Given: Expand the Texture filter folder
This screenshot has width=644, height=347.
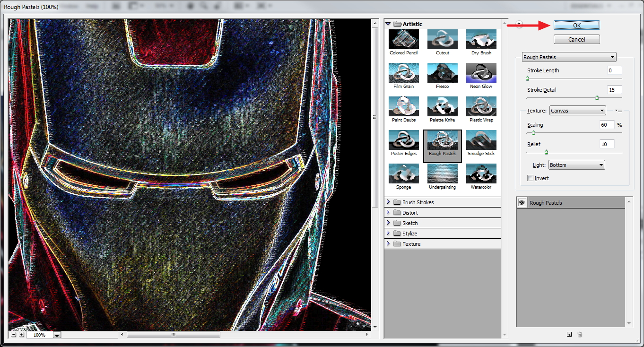Looking at the screenshot, I should click(x=388, y=243).
